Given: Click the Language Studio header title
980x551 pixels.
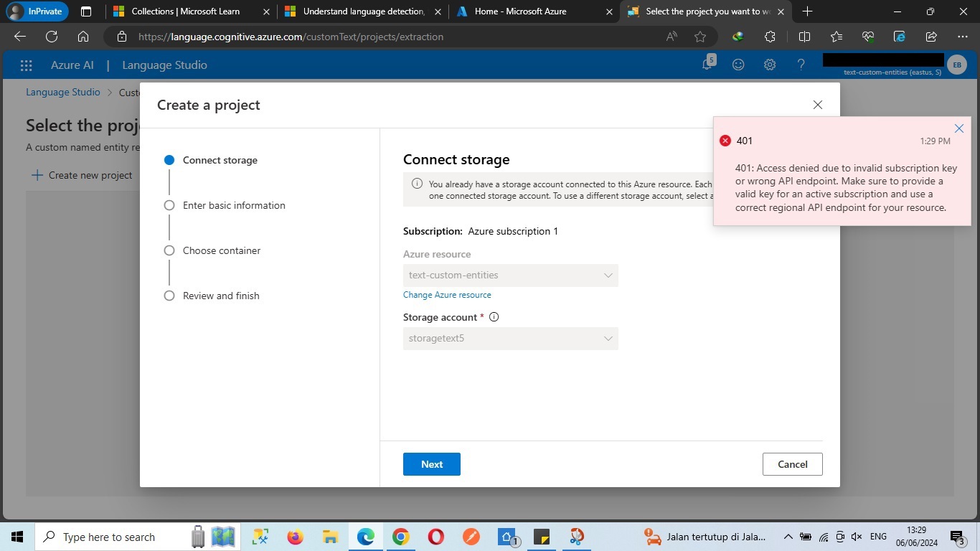Looking at the screenshot, I should [x=164, y=65].
